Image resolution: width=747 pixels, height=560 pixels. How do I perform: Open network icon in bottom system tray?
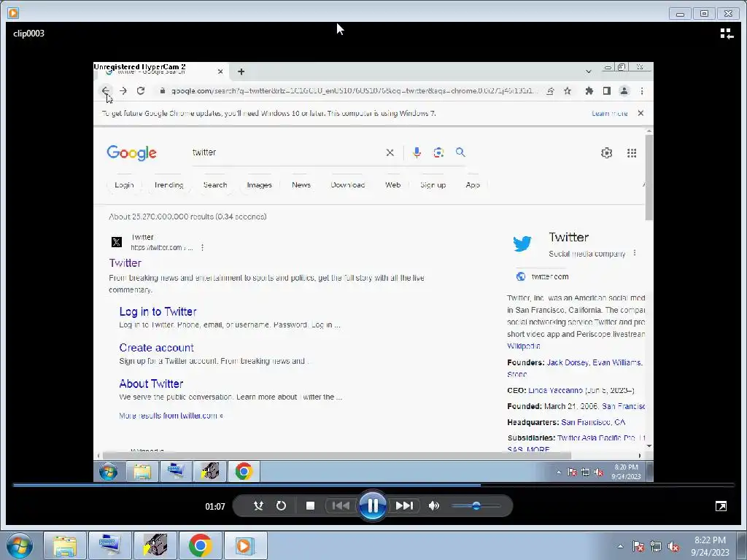(656, 547)
